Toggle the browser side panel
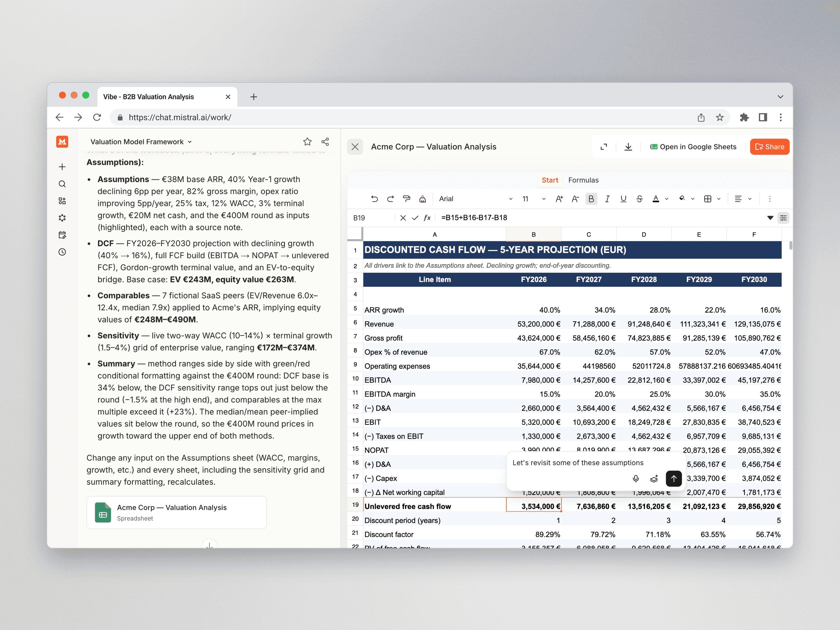The height and width of the screenshot is (630, 840). click(x=762, y=117)
